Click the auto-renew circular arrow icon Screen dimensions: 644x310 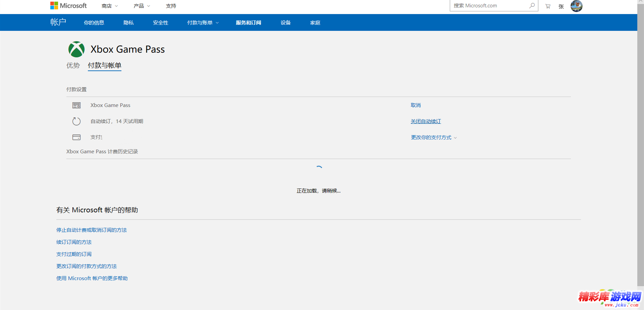coord(76,121)
